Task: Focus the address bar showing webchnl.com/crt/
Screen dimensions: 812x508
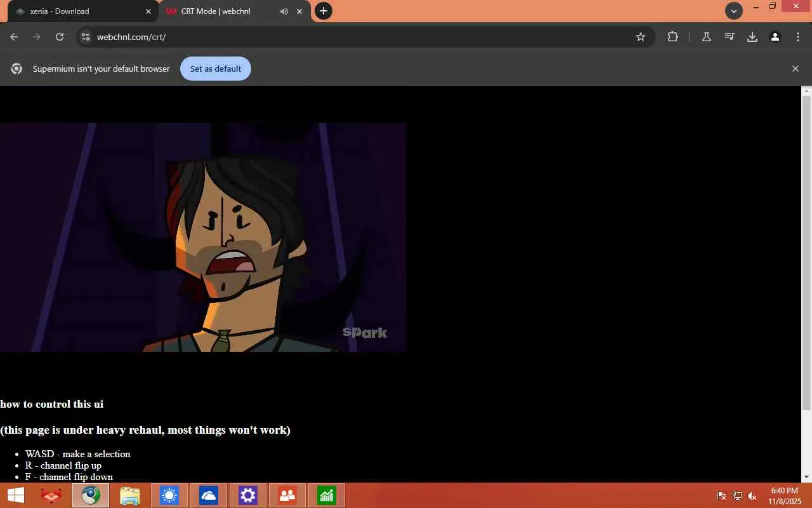Action: coord(365,37)
